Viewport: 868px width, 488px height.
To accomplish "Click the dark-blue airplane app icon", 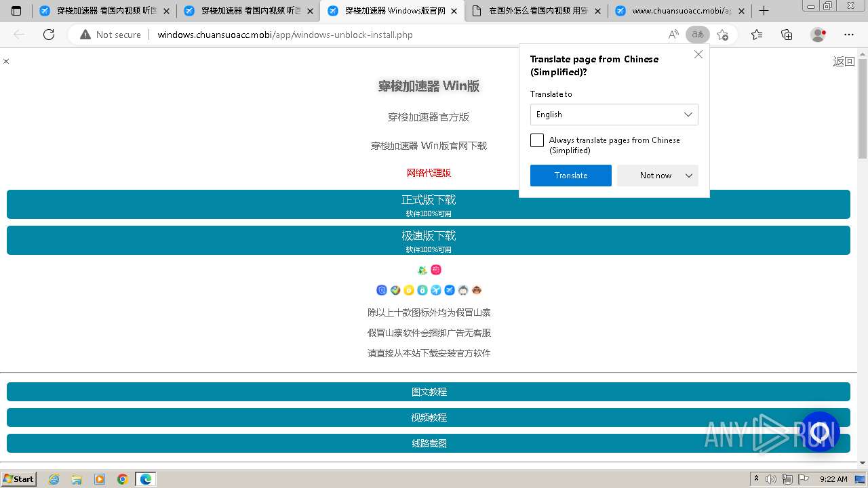I will [x=450, y=290].
